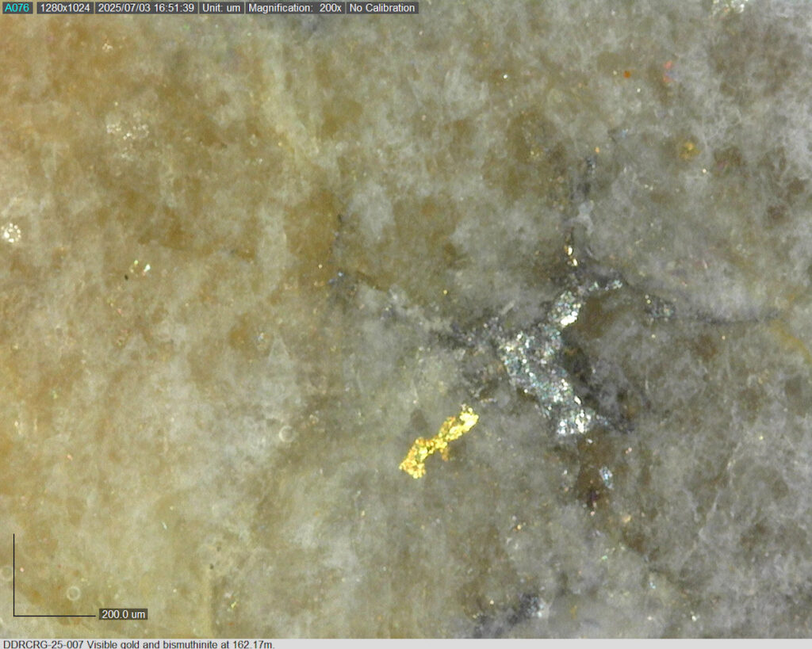
Task: Click the 200.0 um scale bar label
Action: pyautogui.click(x=123, y=614)
